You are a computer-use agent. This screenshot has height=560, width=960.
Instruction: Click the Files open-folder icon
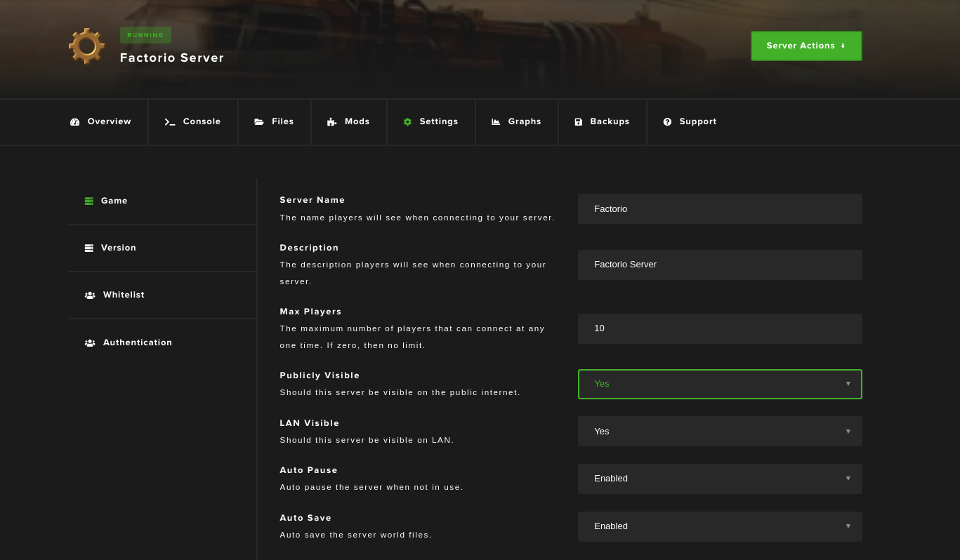(259, 122)
